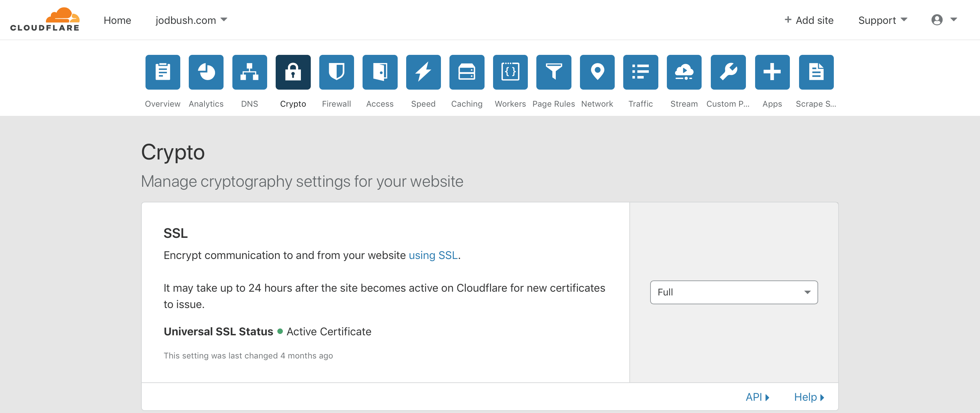The image size is (980, 413).
Task: Click the 'Active Certificate' status text
Action: [329, 332]
